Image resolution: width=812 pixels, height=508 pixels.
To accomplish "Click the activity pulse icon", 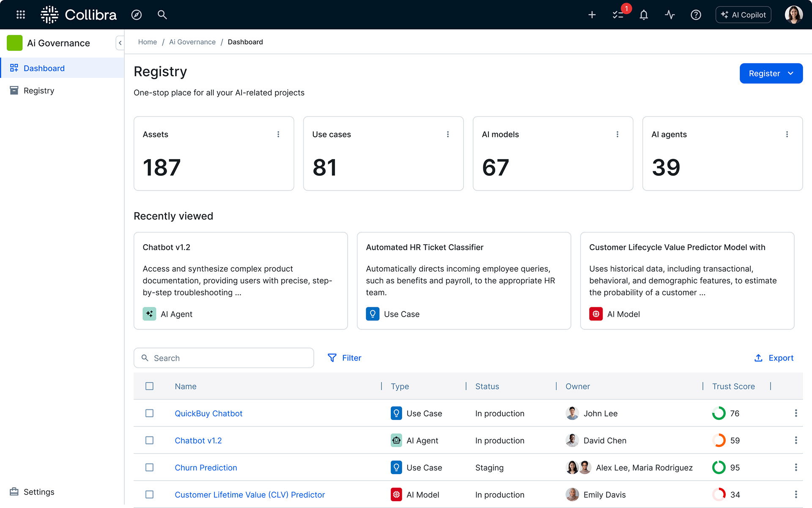I will [x=669, y=15].
